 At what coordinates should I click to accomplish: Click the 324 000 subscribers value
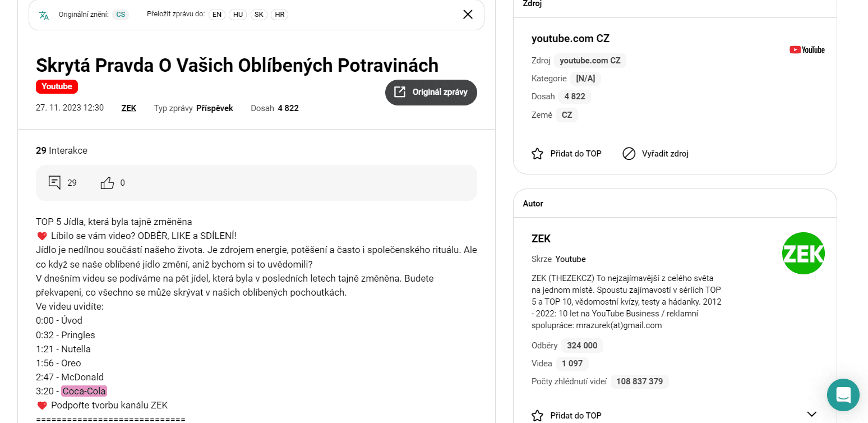(582, 346)
